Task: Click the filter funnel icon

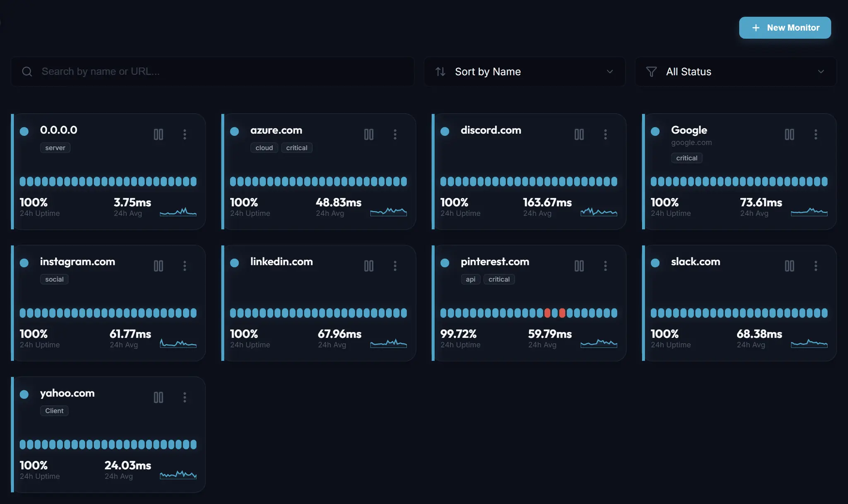Action: point(651,72)
